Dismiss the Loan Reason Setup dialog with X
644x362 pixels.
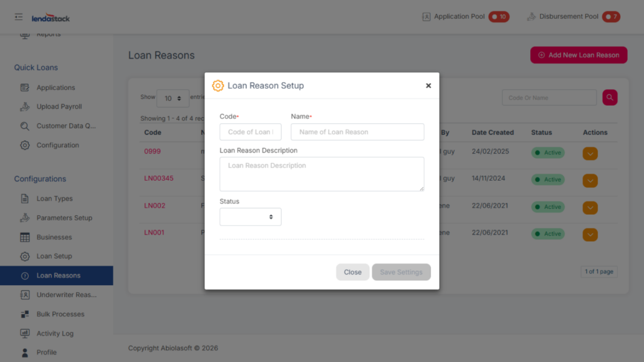(x=428, y=86)
